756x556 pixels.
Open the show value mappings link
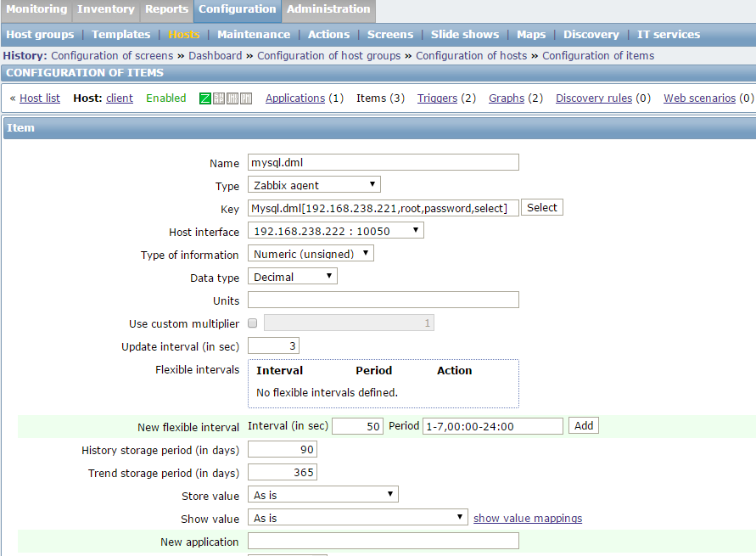(528, 519)
